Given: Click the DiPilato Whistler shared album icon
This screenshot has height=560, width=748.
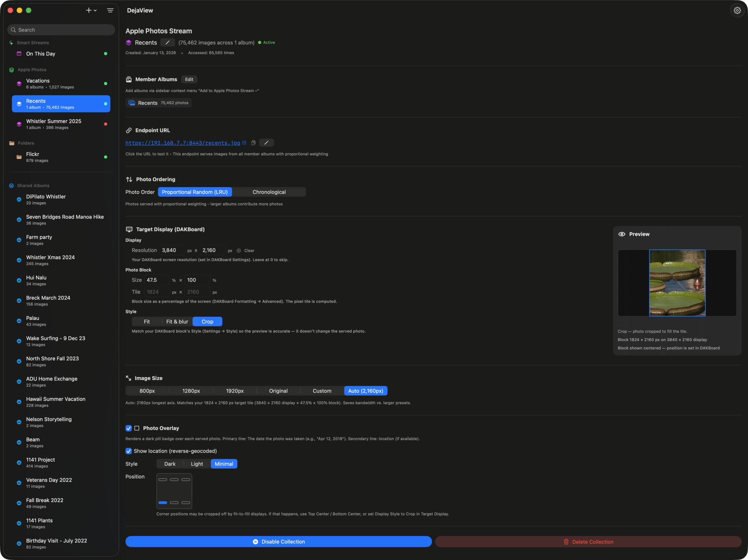Looking at the screenshot, I should pos(19,200).
